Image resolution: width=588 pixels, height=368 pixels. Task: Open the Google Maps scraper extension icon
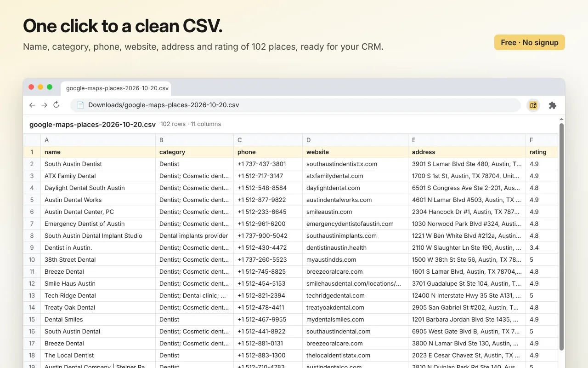point(533,105)
